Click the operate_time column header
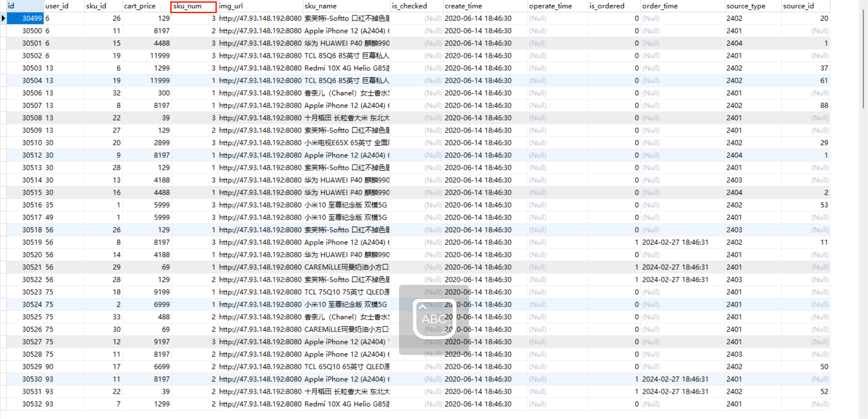The image size is (868, 419). pos(557,6)
